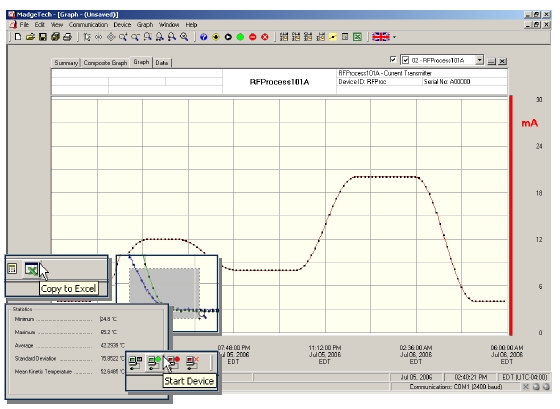The width and height of the screenshot is (560, 409).
Task: Click the X status icon after COM1 text
Action: tap(526, 387)
